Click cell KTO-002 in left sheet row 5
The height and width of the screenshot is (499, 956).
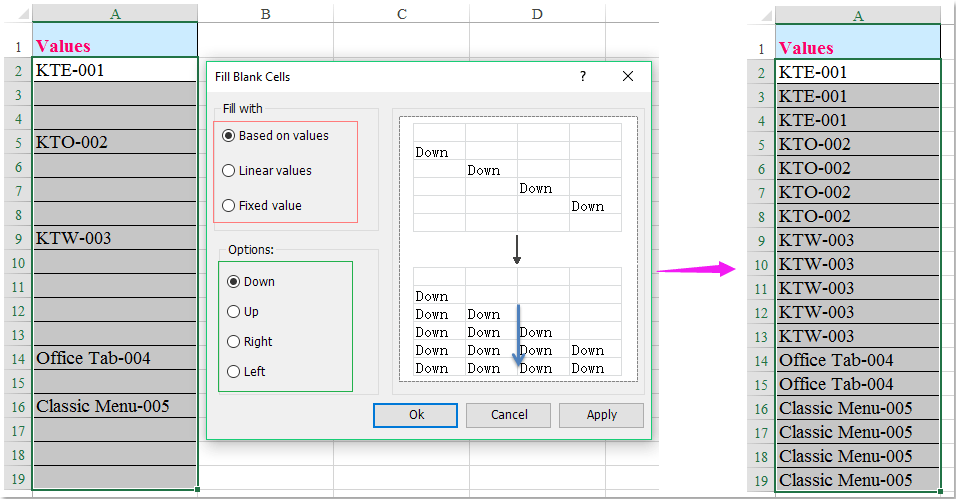coord(115,142)
